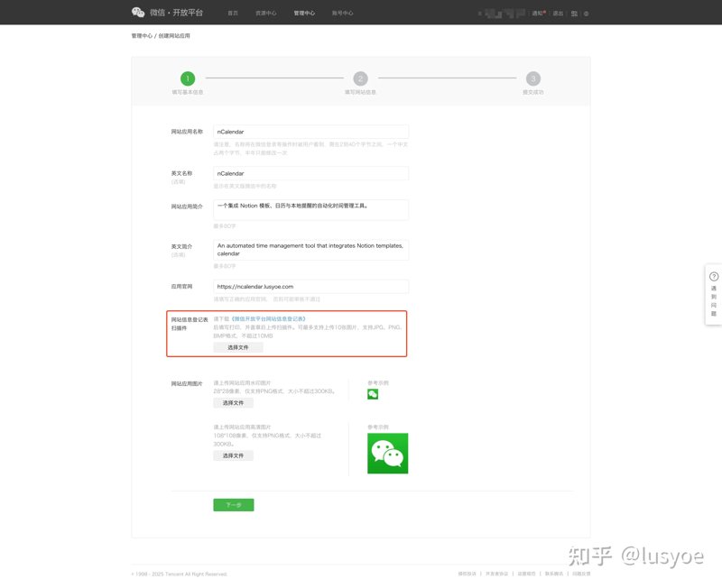Click the 网站信息登记表扫描件 label

click(x=190, y=324)
